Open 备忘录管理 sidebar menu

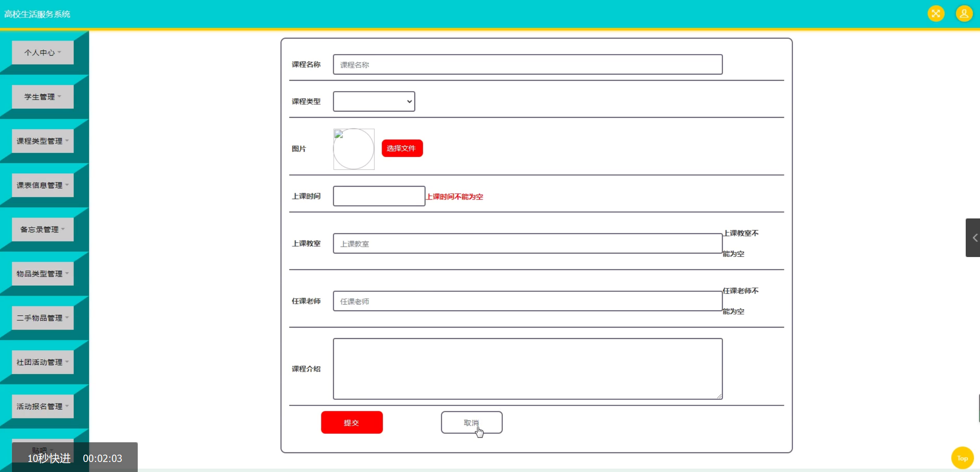click(42, 230)
